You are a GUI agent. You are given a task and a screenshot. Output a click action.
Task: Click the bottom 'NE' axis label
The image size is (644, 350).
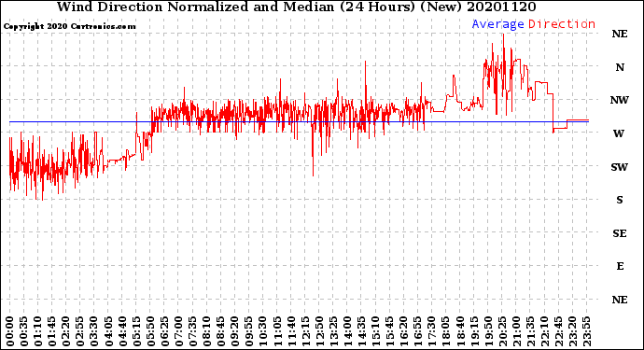pos(620,300)
